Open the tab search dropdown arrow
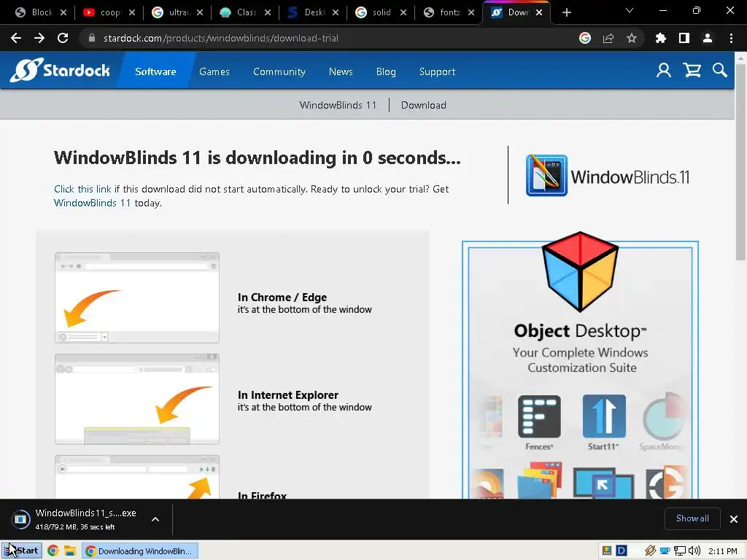Screen dimensions: 747x560 pos(630,10)
